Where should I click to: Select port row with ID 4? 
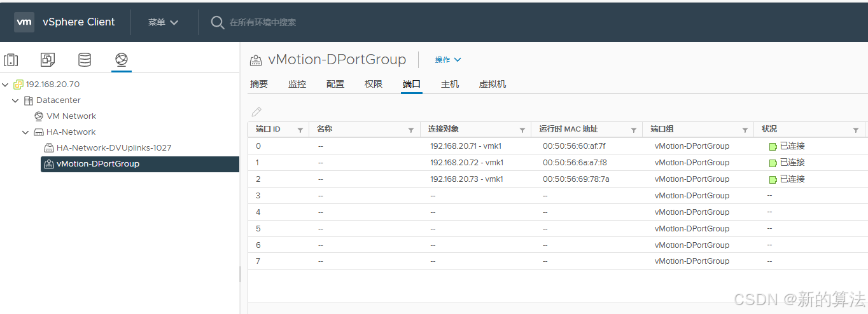(557, 212)
